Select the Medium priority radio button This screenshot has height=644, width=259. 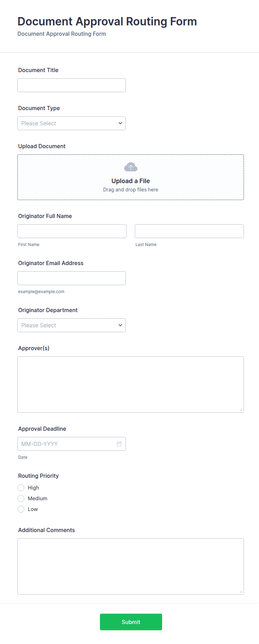pos(21,498)
